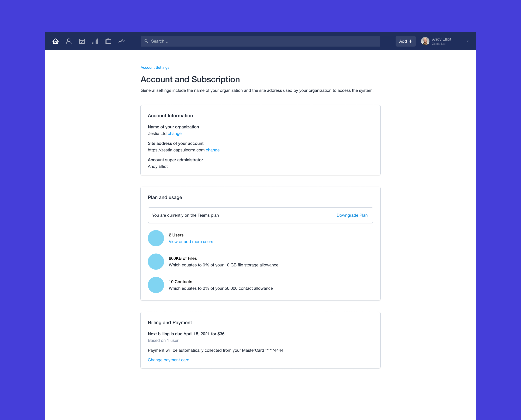Click the Add plus button
521x420 pixels.
pos(405,41)
